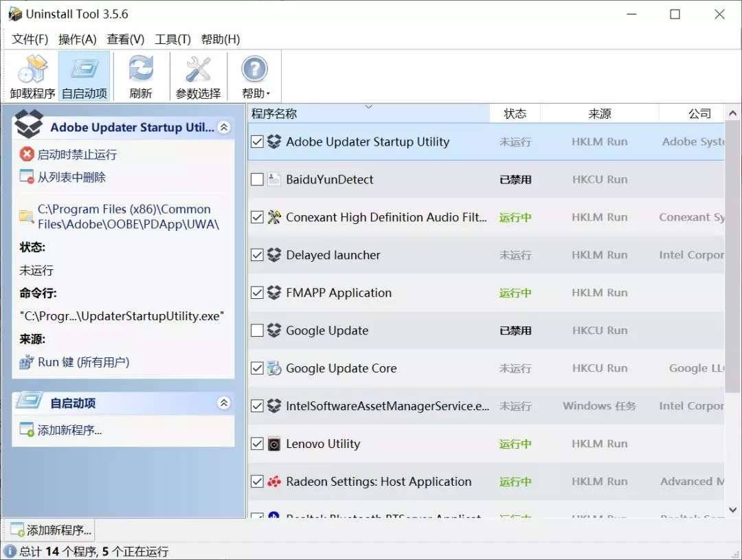Collapse the Adobe Updater Startup details panel

tap(224, 127)
